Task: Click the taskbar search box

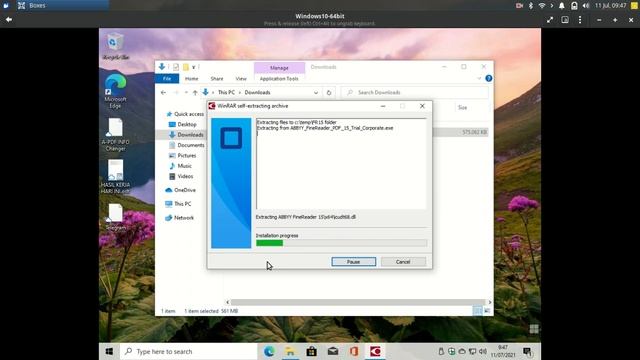Action: [x=189, y=351]
